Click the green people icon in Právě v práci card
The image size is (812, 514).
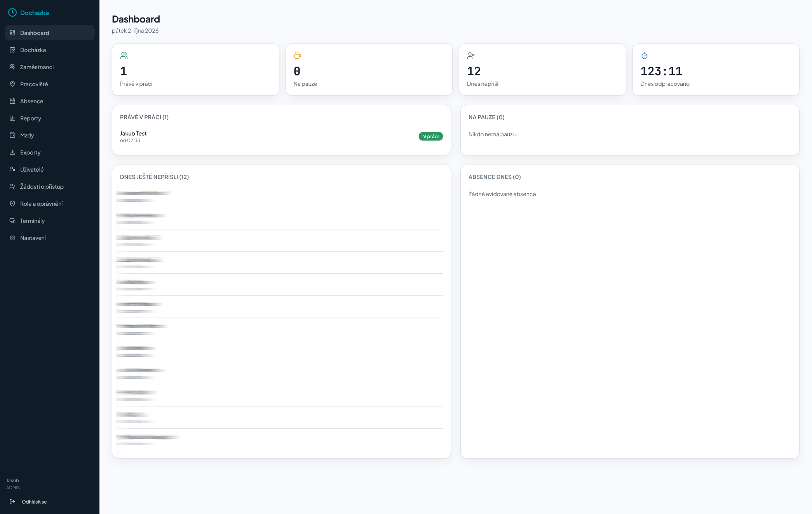tap(124, 56)
